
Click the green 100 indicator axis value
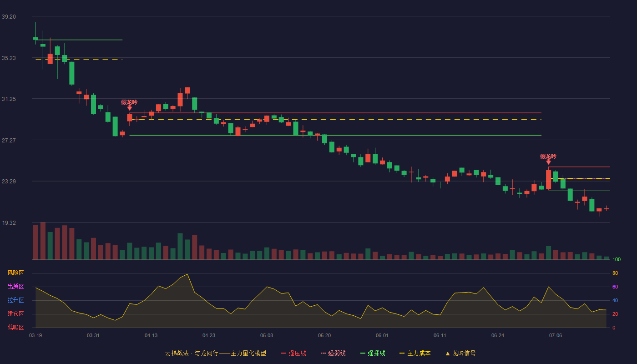click(617, 260)
